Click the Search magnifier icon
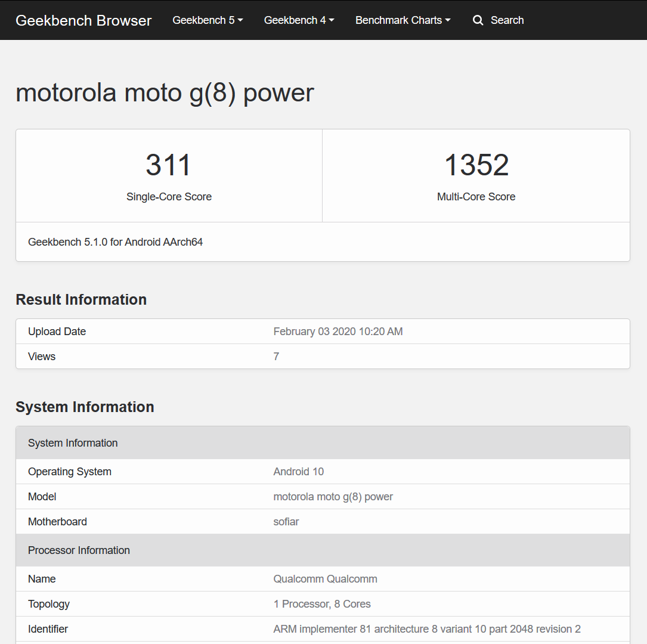This screenshot has height=644, width=647. click(x=478, y=20)
